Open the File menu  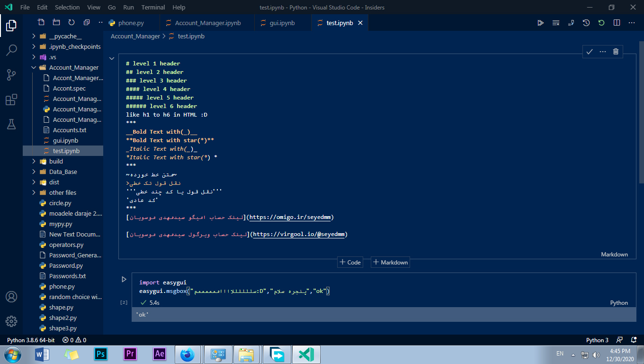[x=25, y=7]
